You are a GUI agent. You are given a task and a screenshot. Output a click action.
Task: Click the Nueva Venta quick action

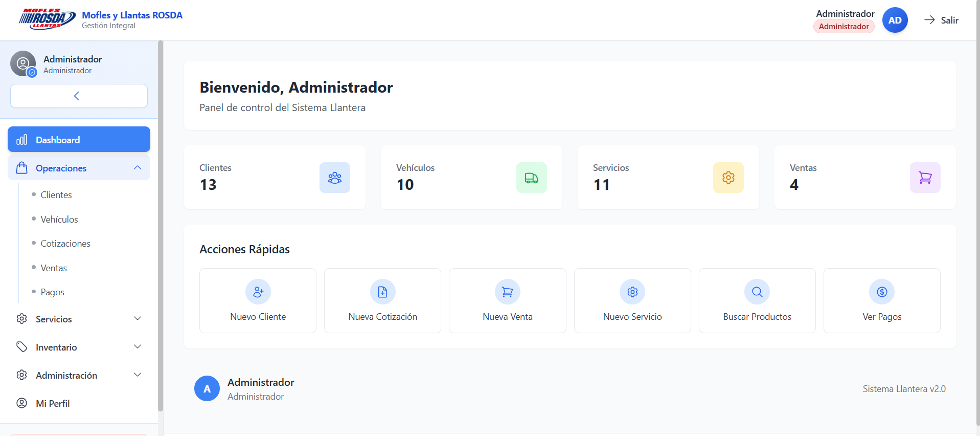pyautogui.click(x=508, y=300)
